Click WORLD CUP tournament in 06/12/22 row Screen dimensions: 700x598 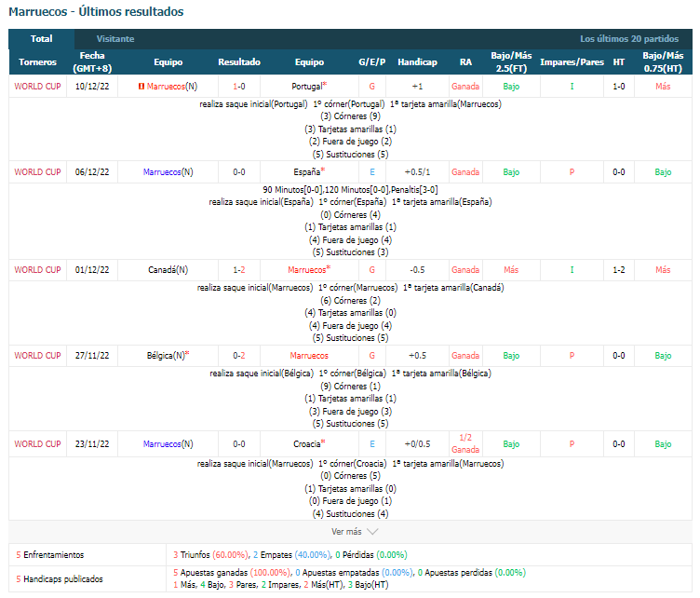click(37, 172)
